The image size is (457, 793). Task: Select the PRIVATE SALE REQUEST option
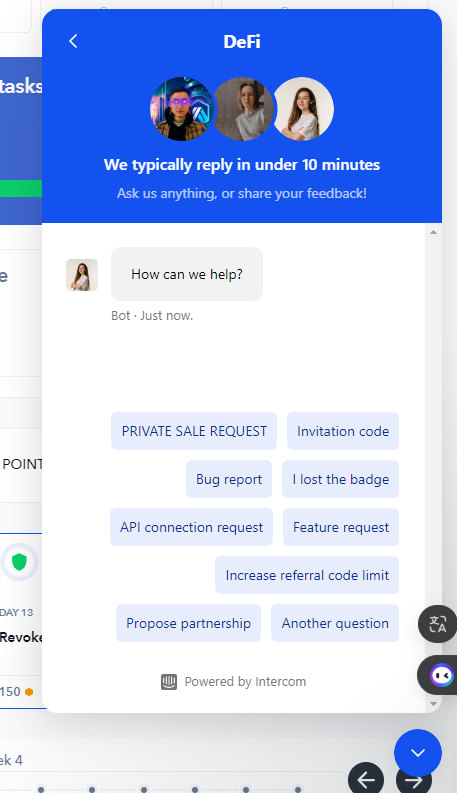pos(194,431)
